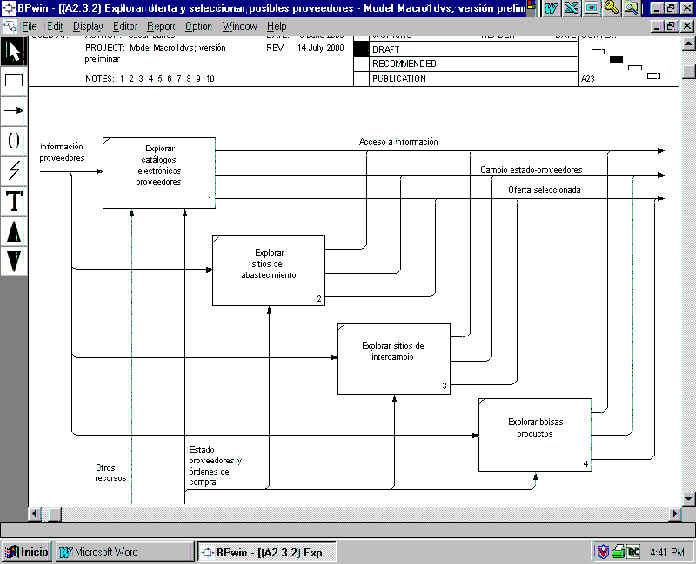Viewport: 696px width, 564px height.
Task: Select the Text tool
Action: pos(14,201)
